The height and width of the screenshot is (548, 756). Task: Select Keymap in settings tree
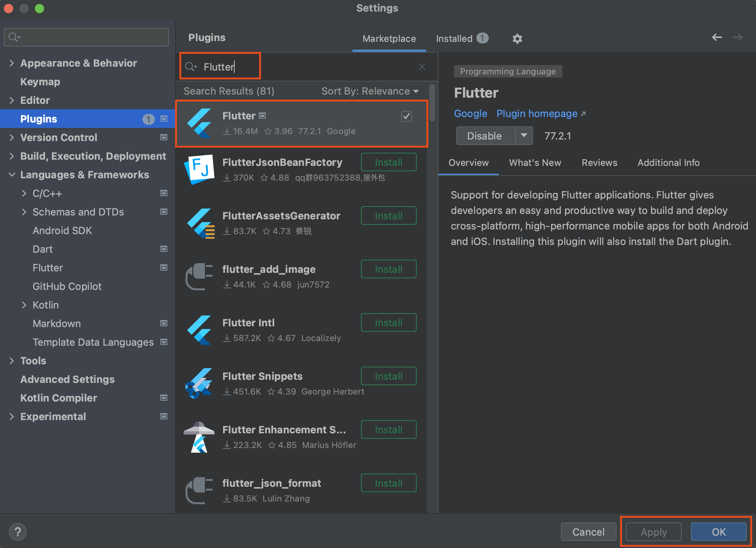tap(40, 82)
